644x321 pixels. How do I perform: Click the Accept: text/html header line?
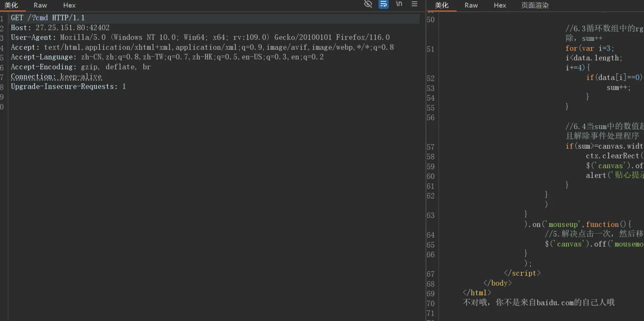(x=202, y=47)
